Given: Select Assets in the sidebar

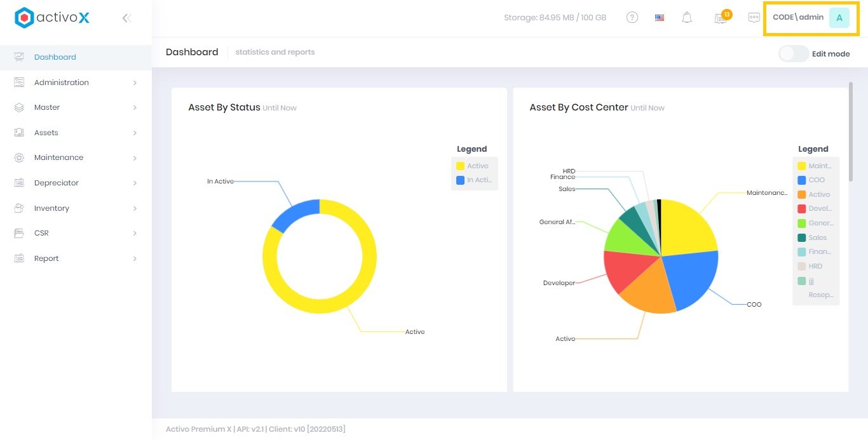Looking at the screenshot, I should pyautogui.click(x=46, y=133).
